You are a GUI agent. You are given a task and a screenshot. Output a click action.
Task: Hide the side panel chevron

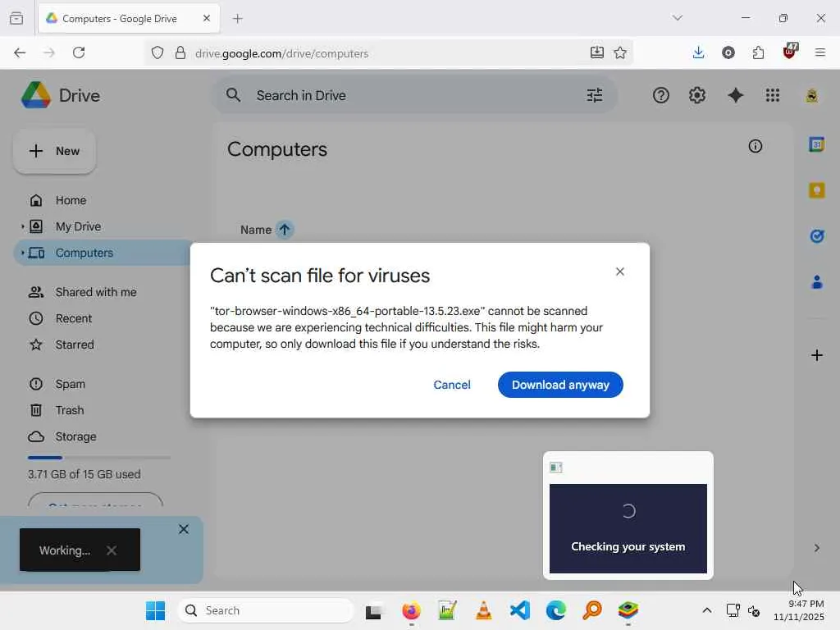click(816, 548)
